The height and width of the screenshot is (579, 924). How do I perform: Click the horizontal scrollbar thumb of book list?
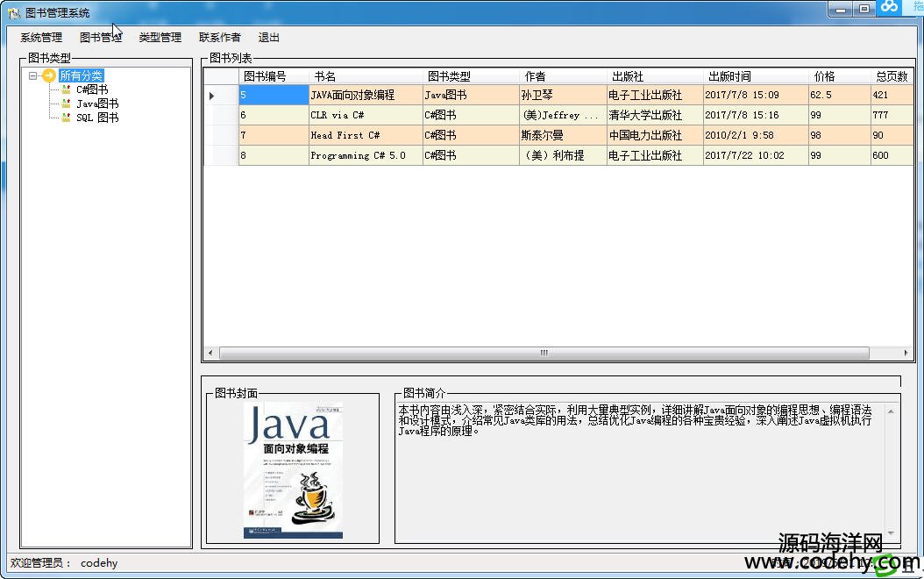click(544, 353)
